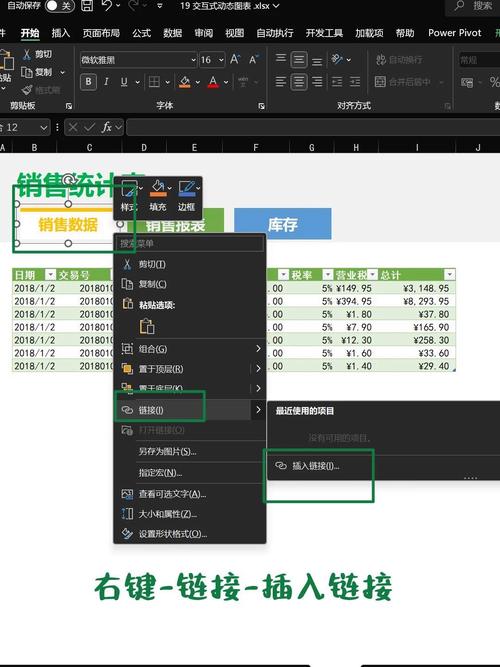Screen dimensions: 500x667
Task: Choose 查看可选文字(A)...
Action: pyautogui.click(x=190, y=494)
